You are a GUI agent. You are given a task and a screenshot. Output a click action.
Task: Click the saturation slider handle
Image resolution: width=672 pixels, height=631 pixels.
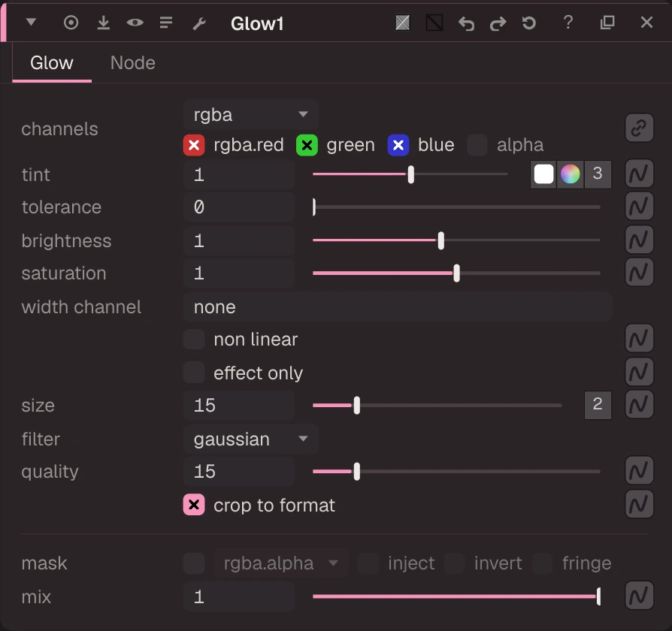(457, 273)
